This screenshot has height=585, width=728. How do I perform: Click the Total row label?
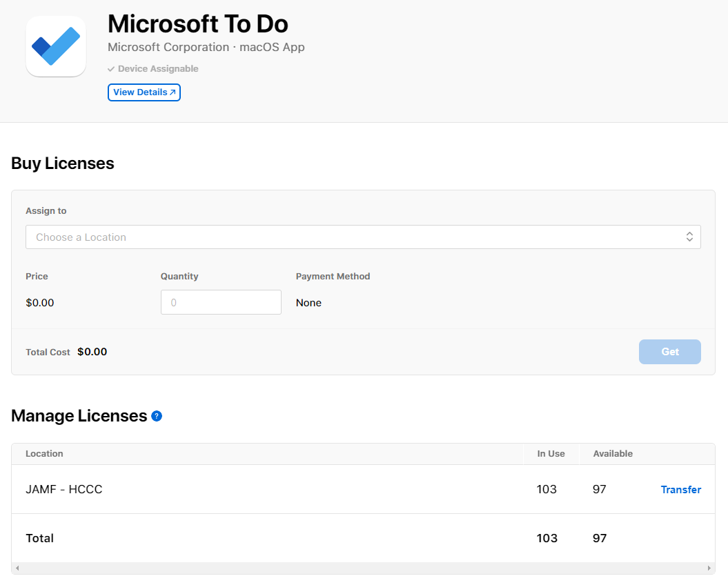click(39, 538)
